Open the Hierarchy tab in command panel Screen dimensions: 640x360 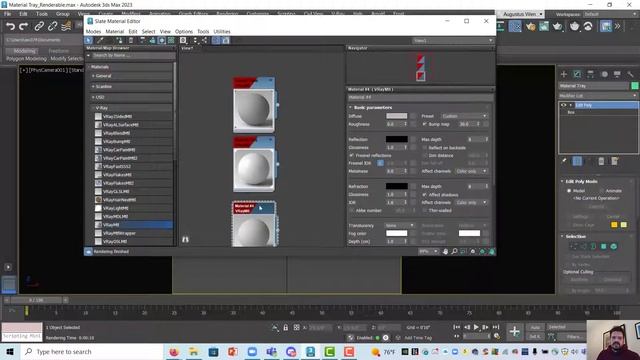(591, 74)
